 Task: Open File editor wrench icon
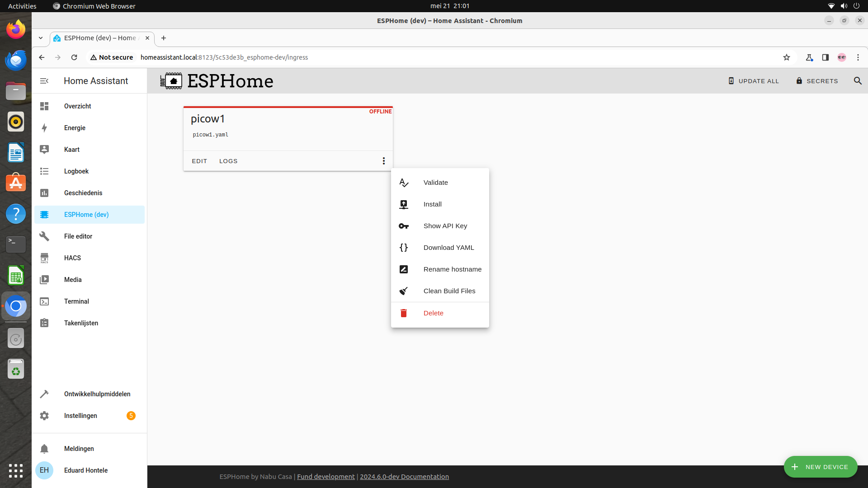44,236
